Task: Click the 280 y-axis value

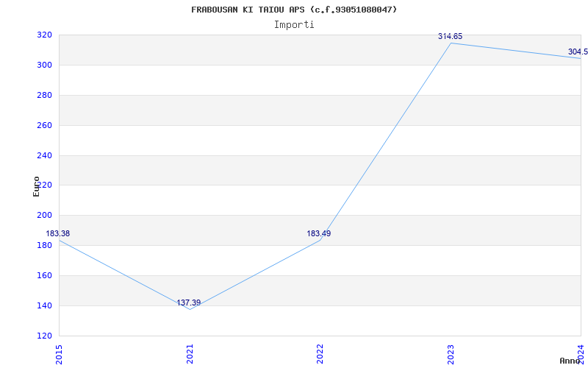Action: click(x=44, y=96)
